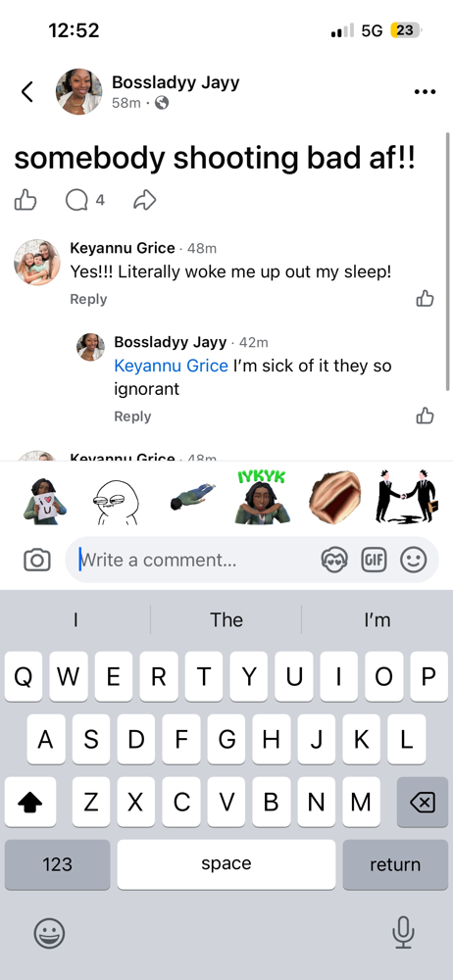Open the blue Keyannu Grice mention link
This screenshot has width=453, height=980.
171,366
